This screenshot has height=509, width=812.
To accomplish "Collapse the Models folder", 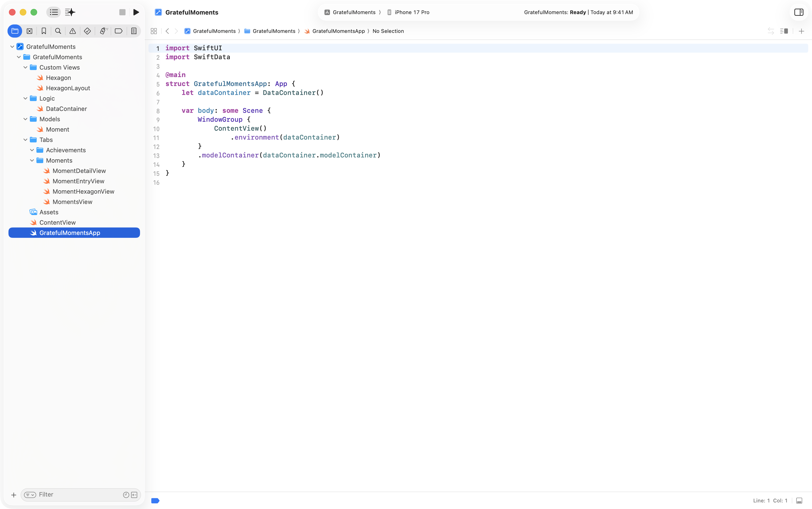I will 25,119.
